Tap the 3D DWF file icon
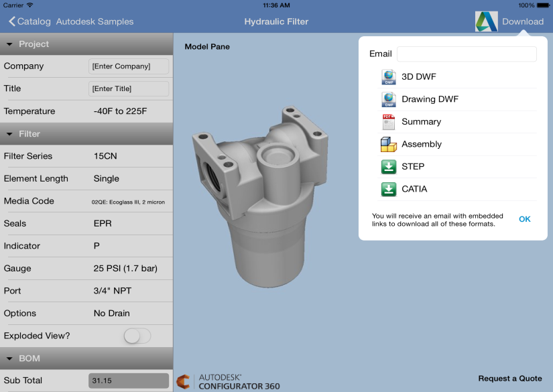Viewport: 553px width, 392px height. point(389,77)
